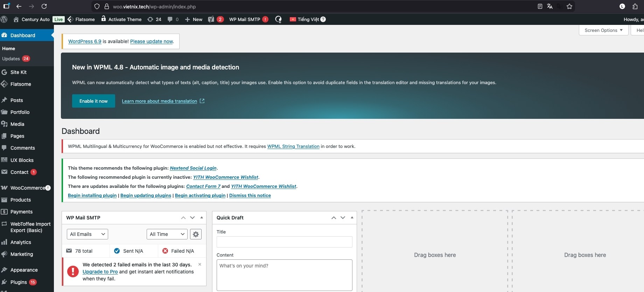
Task: Open comments bubble icon in admin bar
Action: pyautogui.click(x=170, y=19)
